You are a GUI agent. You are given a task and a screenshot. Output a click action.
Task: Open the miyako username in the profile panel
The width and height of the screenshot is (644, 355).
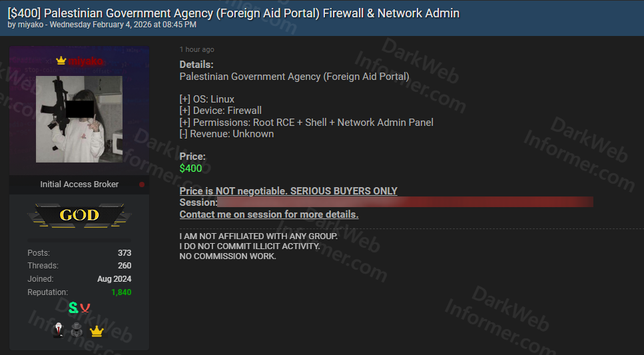(86, 61)
